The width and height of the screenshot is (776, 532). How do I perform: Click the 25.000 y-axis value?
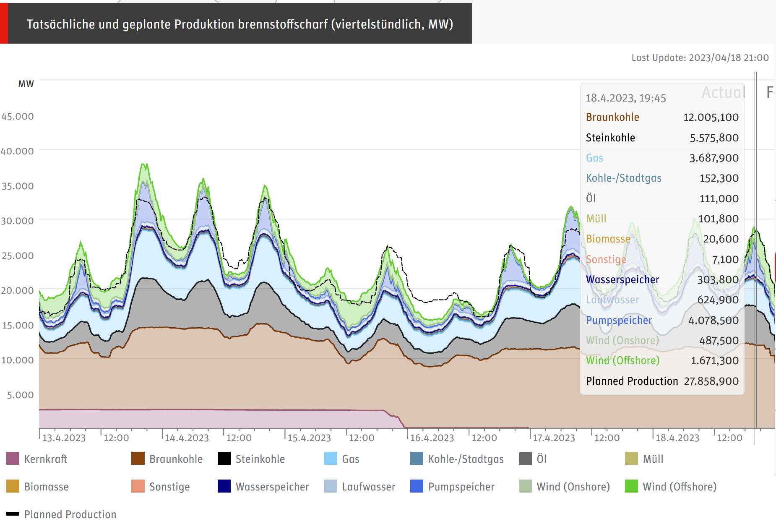click(x=18, y=256)
